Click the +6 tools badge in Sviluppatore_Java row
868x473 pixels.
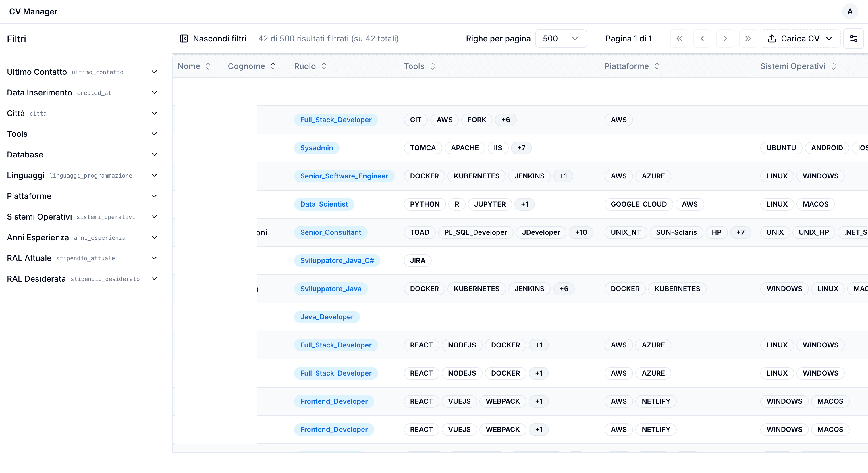point(564,289)
